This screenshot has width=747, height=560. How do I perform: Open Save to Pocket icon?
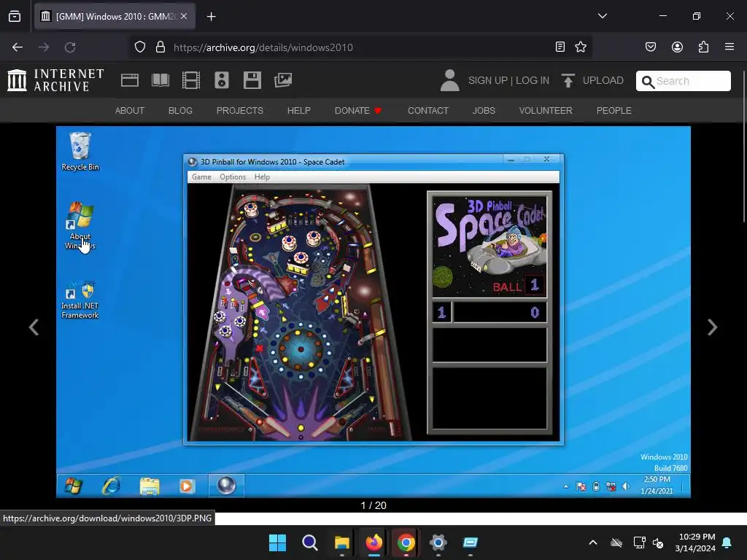click(x=651, y=47)
